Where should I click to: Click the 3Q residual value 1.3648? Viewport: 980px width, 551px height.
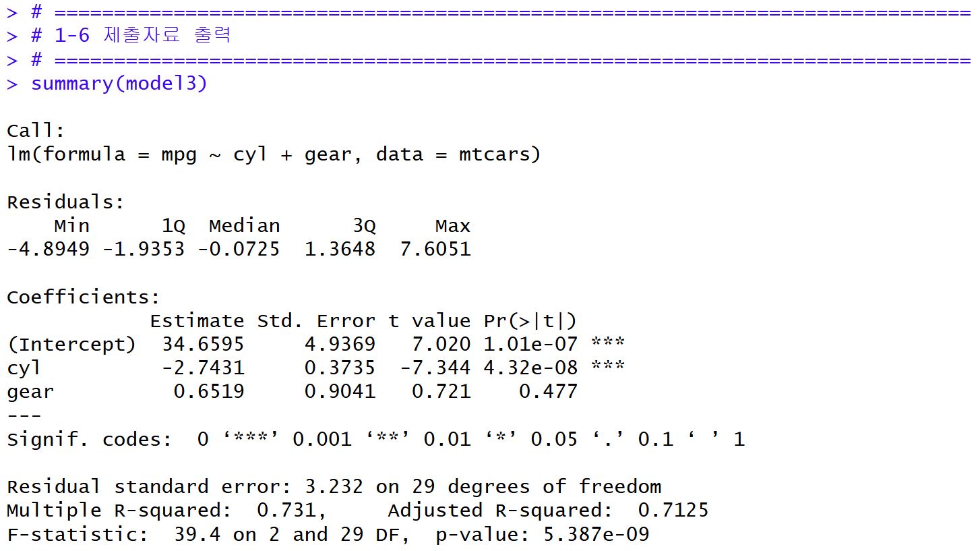click(x=340, y=249)
